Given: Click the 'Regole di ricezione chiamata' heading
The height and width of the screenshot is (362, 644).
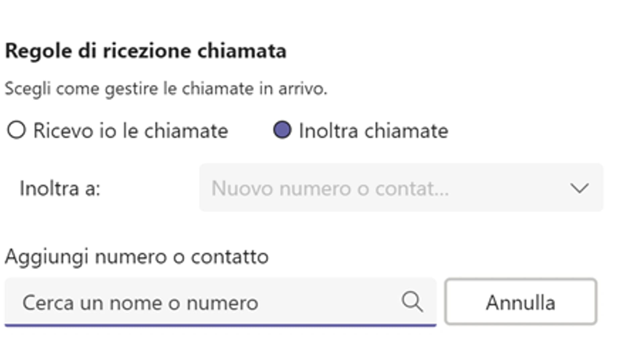Looking at the screenshot, I should (146, 51).
